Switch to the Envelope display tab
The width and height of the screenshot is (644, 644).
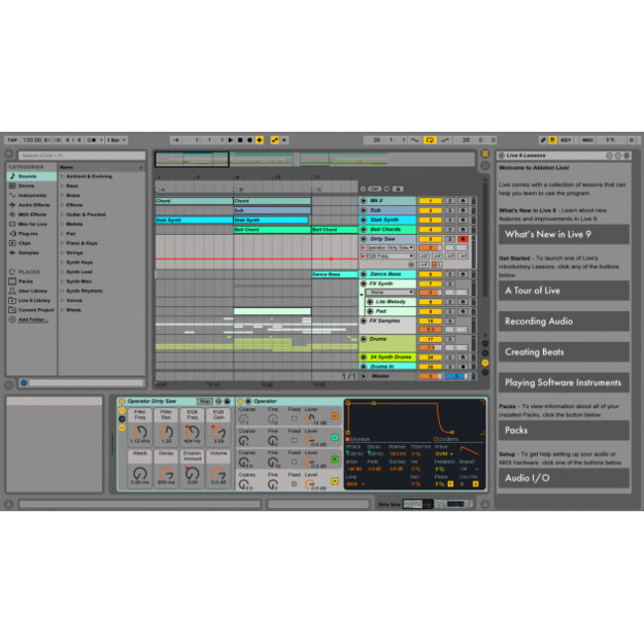(358, 439)
